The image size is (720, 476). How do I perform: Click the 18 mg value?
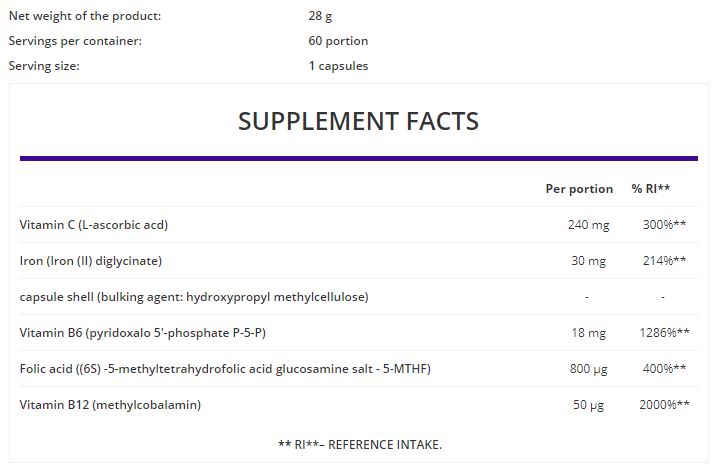coord(588,333)
